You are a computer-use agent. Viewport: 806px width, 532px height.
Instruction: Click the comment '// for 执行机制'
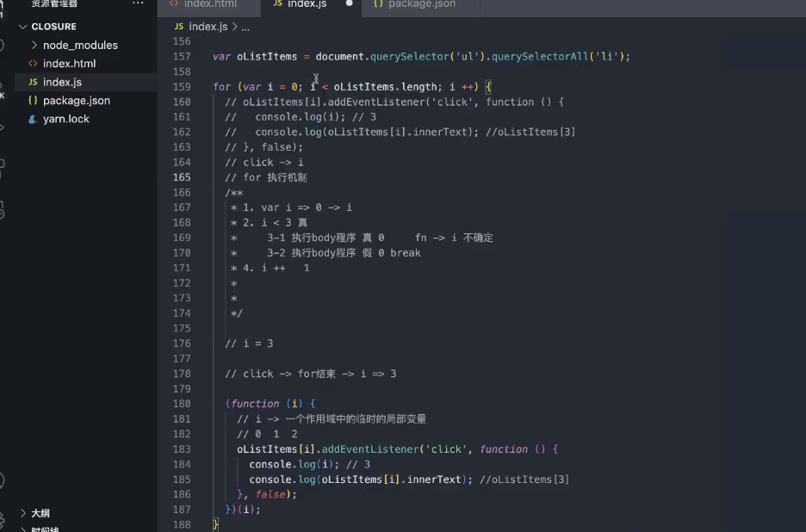coord(266,177)
